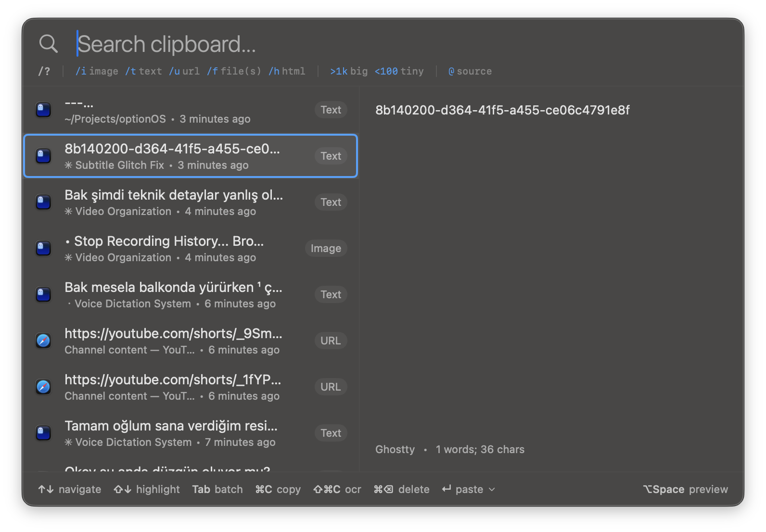This screenshot has height=532, width=766.
Task: Click Safari icon of the _1fYP youtube shorts entry
Action: pyautogui.click(x=44, y=387)
